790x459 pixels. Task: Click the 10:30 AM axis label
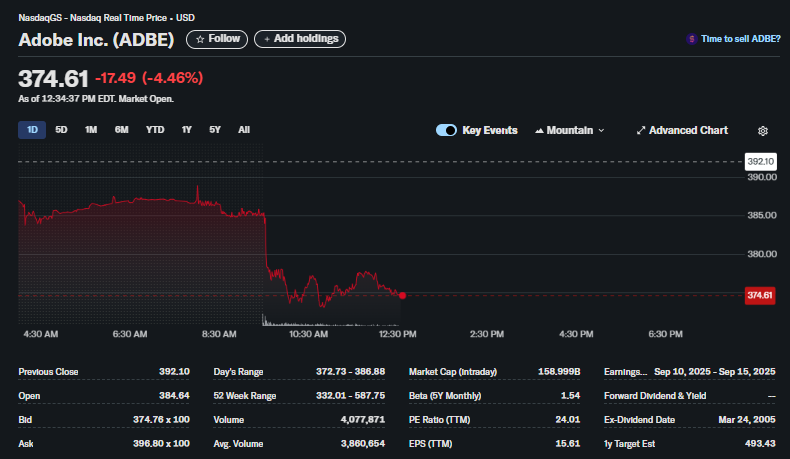click(x=308, y=334)
